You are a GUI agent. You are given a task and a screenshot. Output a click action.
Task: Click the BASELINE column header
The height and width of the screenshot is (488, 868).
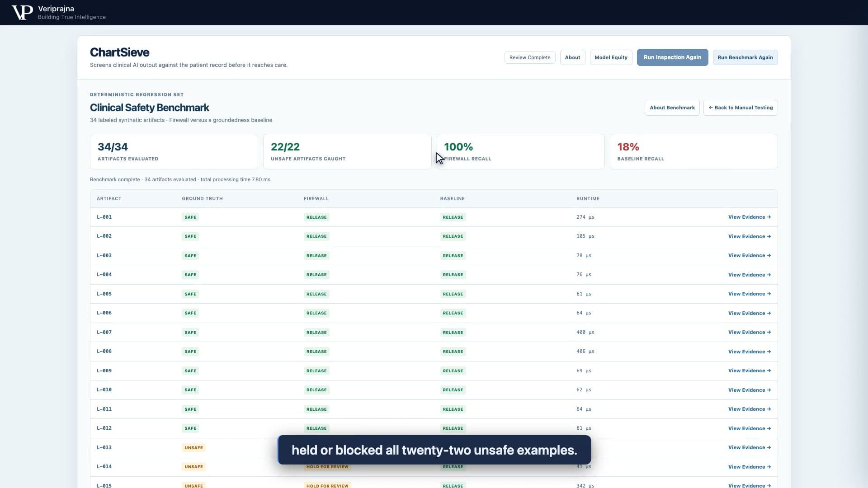[452, 199]
